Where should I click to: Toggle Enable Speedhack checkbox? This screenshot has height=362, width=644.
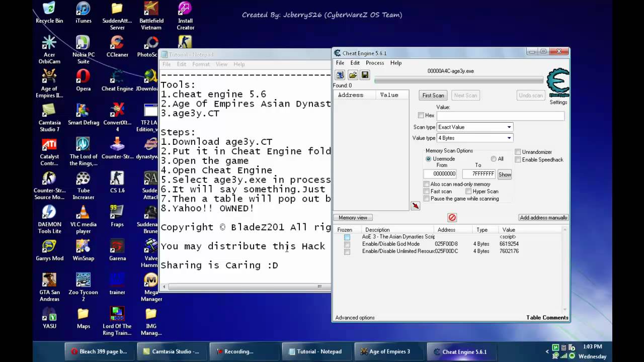(518, 160)
